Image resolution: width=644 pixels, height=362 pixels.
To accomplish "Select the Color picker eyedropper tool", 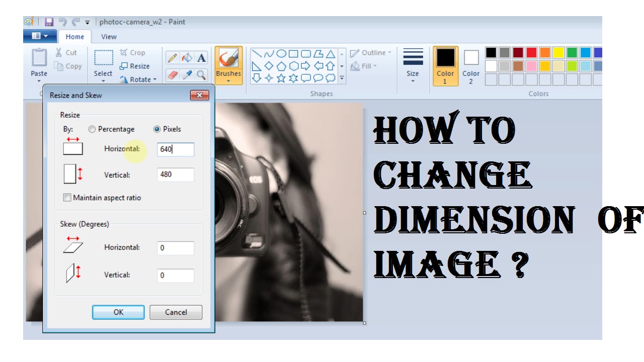I will coord(187,75).
